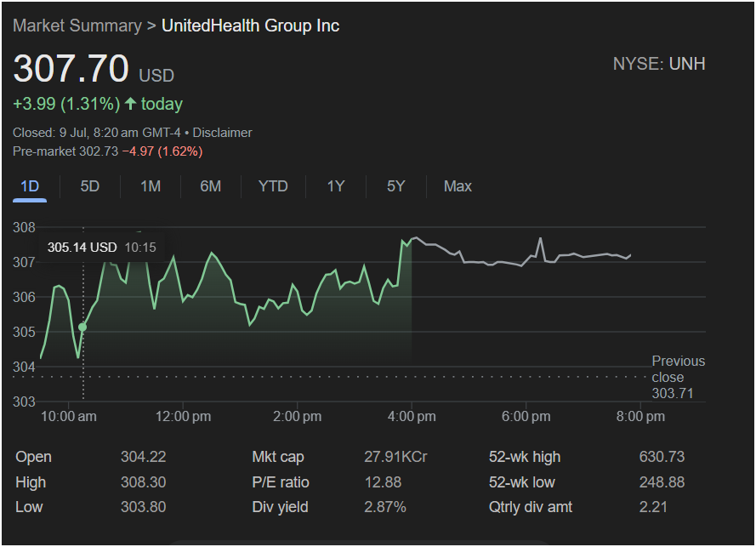756x547 pixels.
Task: Click the 307.70 current price
Action: pos(71,68)
